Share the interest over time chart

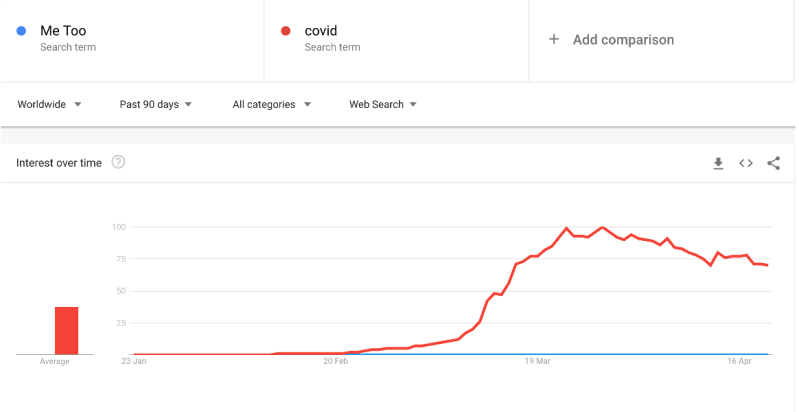(x=773, y=163)
